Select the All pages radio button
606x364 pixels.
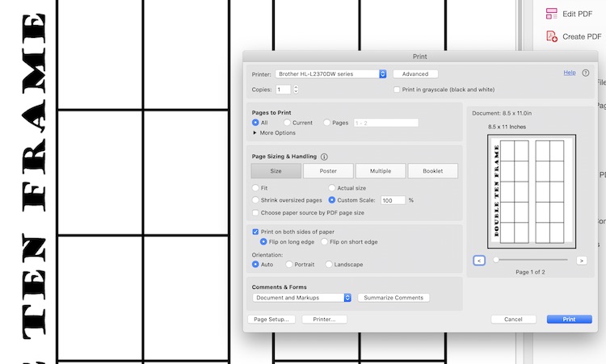tap(255, 123)
